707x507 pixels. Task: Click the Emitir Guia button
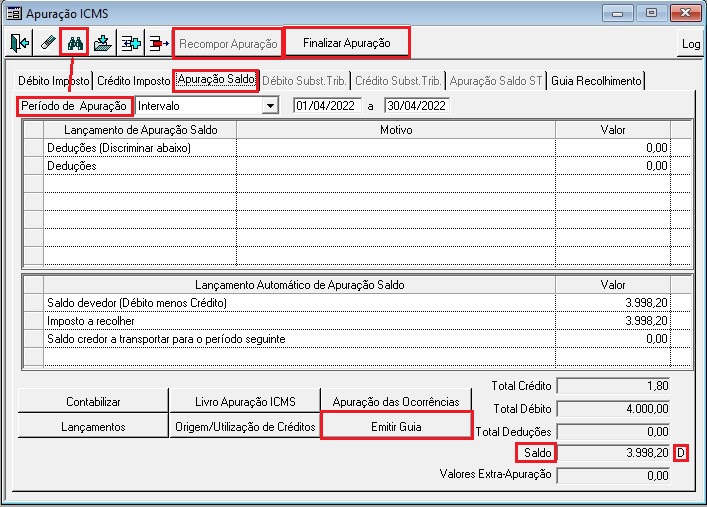[396, 426]
